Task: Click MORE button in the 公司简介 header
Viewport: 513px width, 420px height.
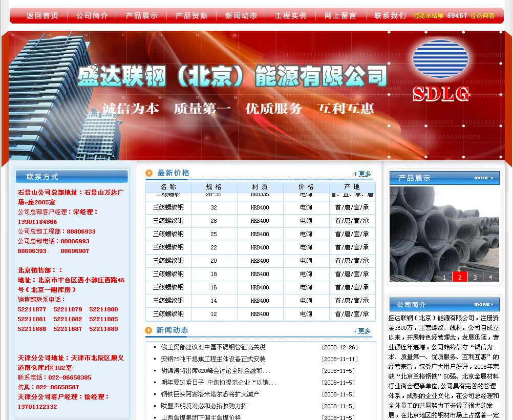Action: 484,304
